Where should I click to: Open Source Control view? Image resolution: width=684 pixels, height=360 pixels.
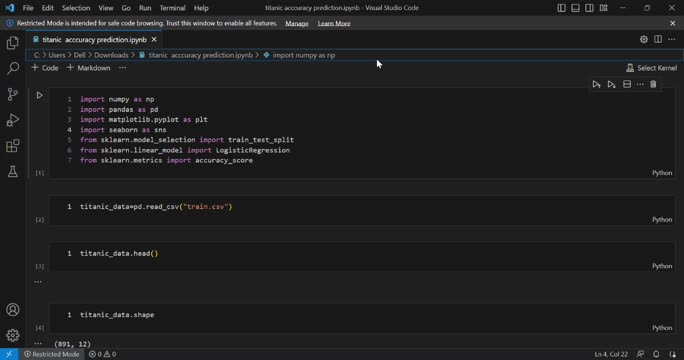(13, 94)
